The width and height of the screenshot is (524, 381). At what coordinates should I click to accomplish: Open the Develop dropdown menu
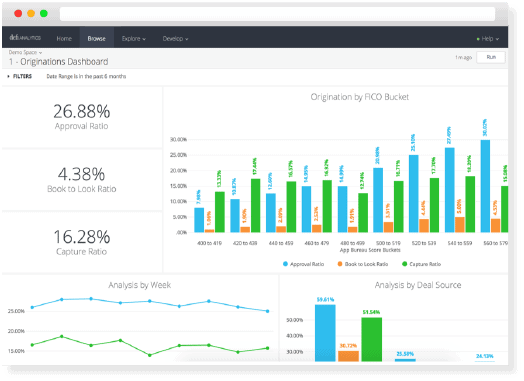click(x=175, y=39)
